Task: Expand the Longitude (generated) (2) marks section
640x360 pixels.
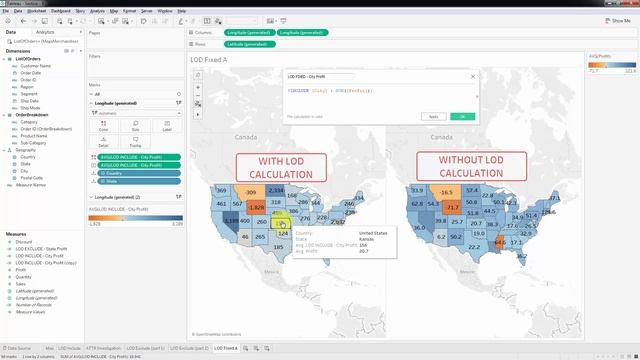Action: (91, 197)
